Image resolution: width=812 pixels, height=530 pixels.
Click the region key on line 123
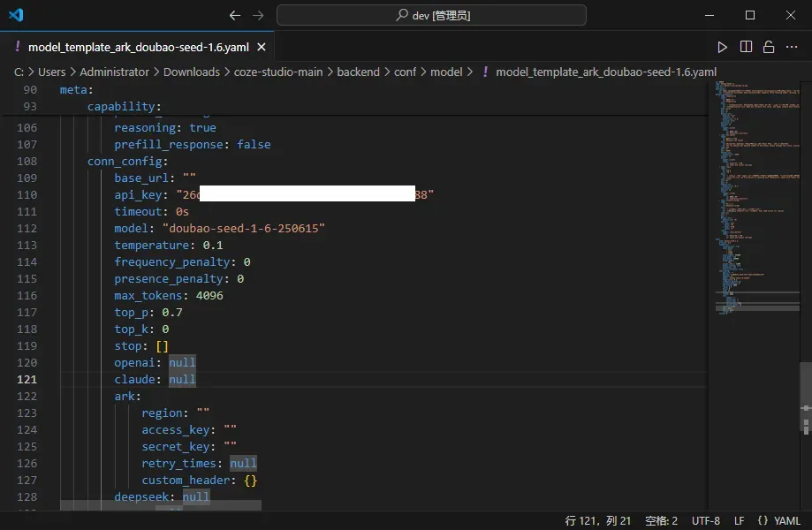coord(162,413)
